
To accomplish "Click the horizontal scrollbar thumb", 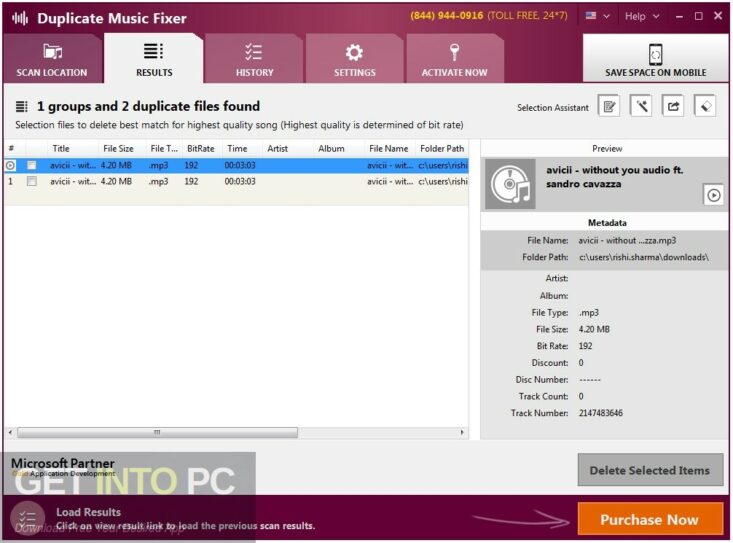I will (x=157, y=432).
